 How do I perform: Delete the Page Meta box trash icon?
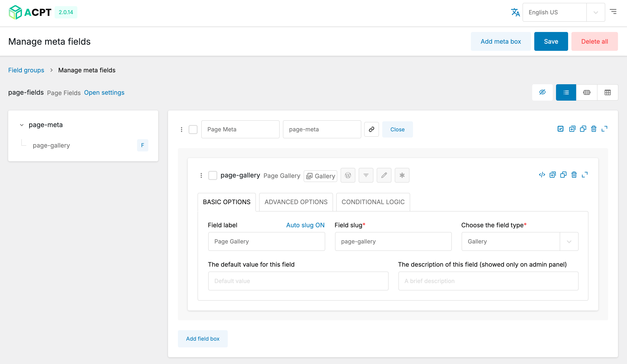(594, 129)
